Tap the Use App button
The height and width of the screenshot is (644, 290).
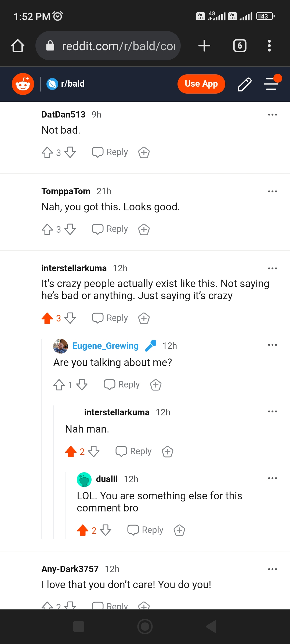(201, 84)
